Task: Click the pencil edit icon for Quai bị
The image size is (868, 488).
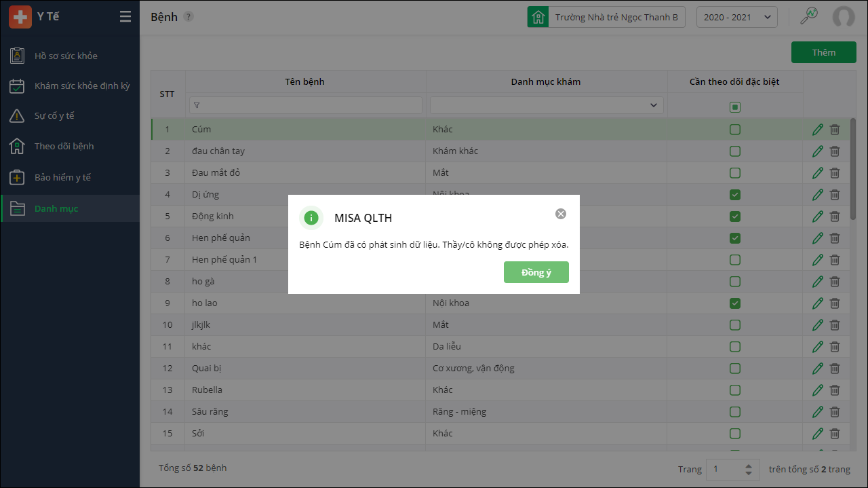Action: click(x=818, y=369)
